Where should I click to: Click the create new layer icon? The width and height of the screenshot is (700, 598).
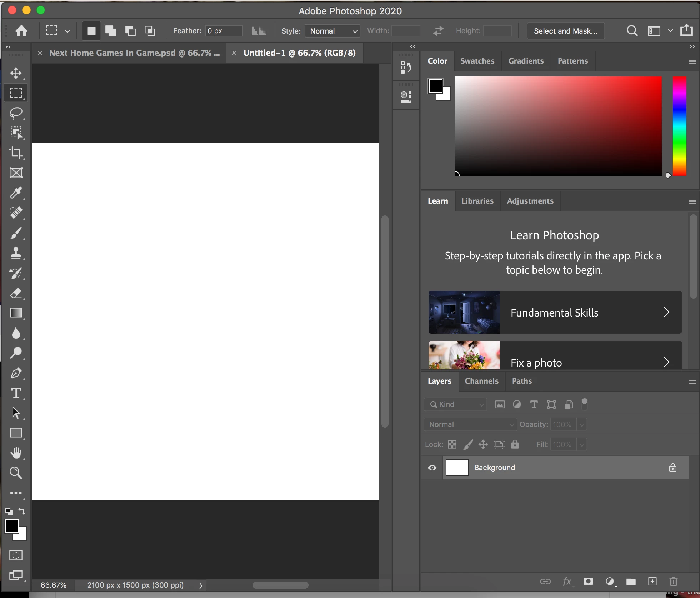click(x=652, y=581)
